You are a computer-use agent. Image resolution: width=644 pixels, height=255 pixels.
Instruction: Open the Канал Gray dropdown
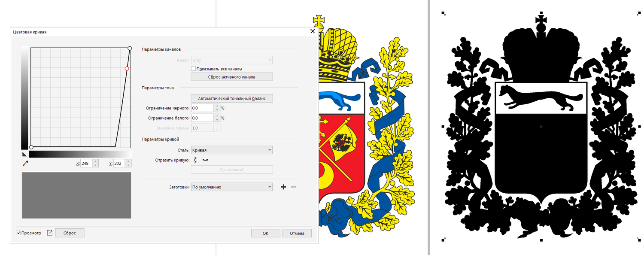click(x=231, y=61)
